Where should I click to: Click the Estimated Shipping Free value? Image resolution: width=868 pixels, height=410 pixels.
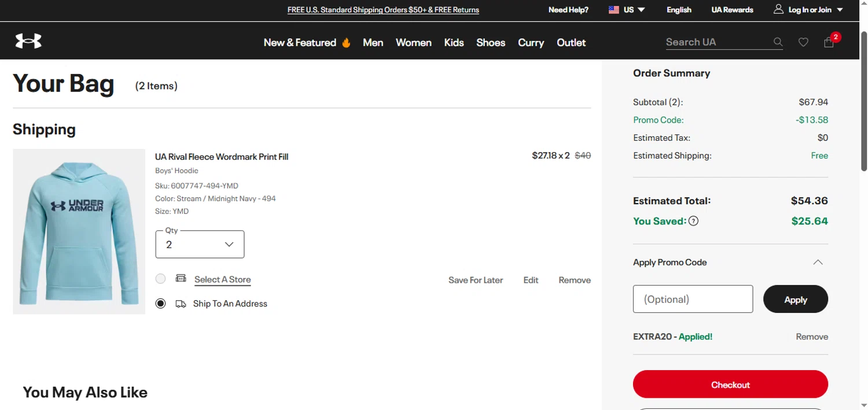[x=819, y=156]
